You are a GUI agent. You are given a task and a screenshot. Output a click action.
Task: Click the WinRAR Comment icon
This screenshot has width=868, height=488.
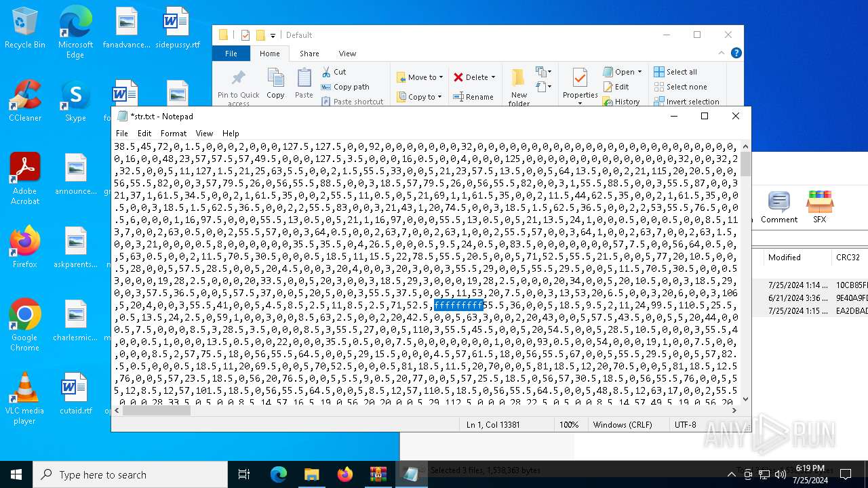778,202
